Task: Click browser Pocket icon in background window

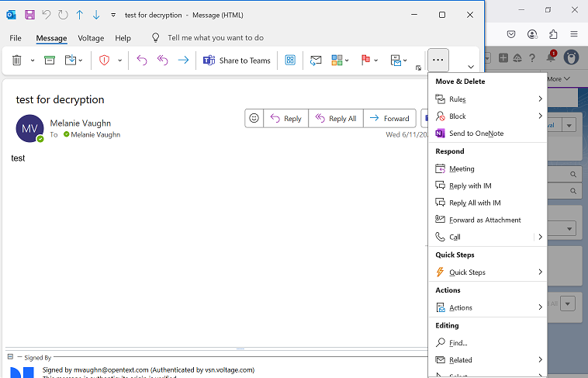Action: click(511, 34)
